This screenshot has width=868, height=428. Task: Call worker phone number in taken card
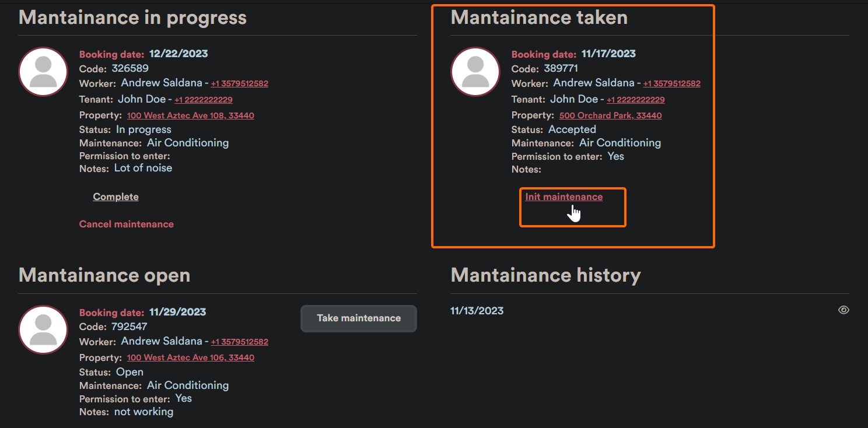click(x=671, y=83)
